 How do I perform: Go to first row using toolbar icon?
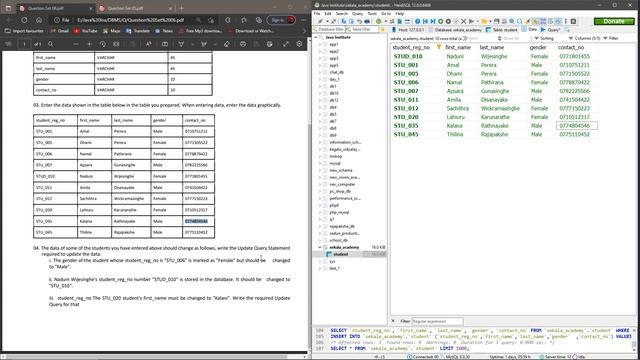425,21
